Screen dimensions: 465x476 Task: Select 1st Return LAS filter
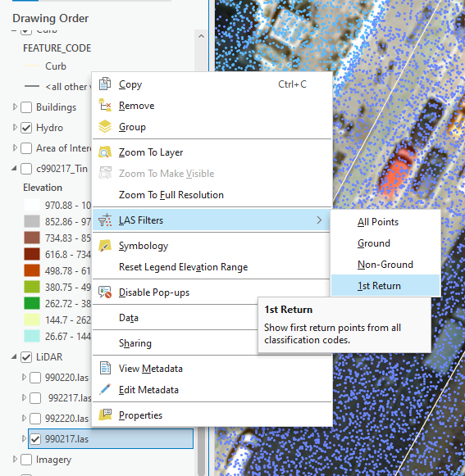coord(385,286)
